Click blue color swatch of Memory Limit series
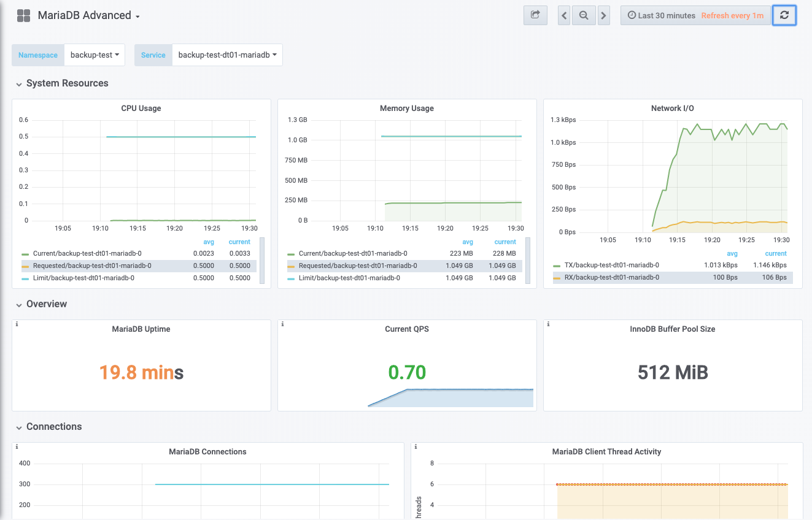 [x=291, y=278]
